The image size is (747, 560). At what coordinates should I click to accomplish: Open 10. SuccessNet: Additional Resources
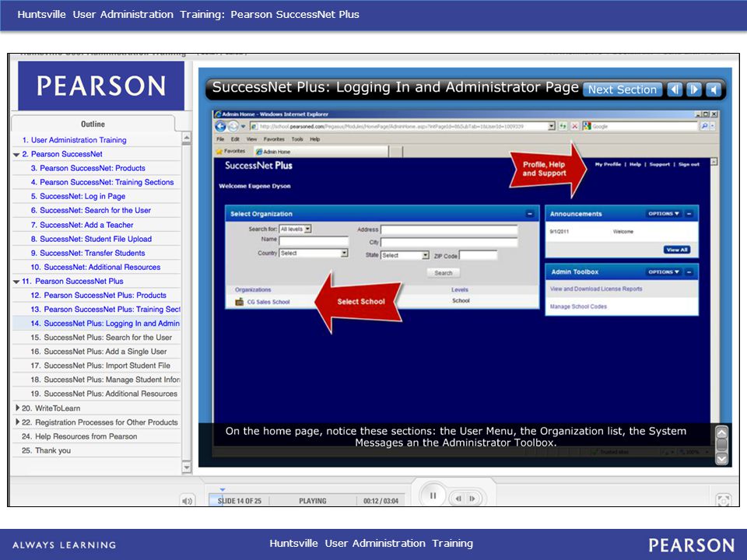point(95,267)
